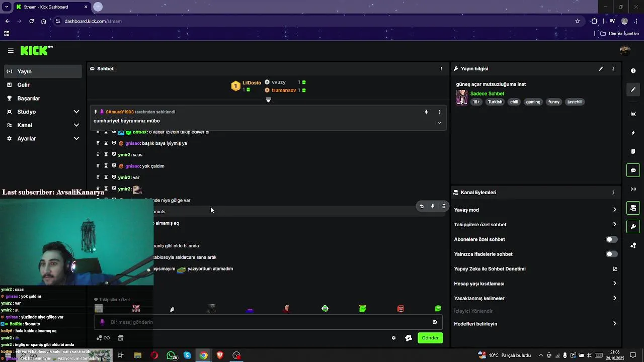The width and height of the screenshot is (644, 362).
Task: Click the Turkish tag chip
Action: (495, 102)
